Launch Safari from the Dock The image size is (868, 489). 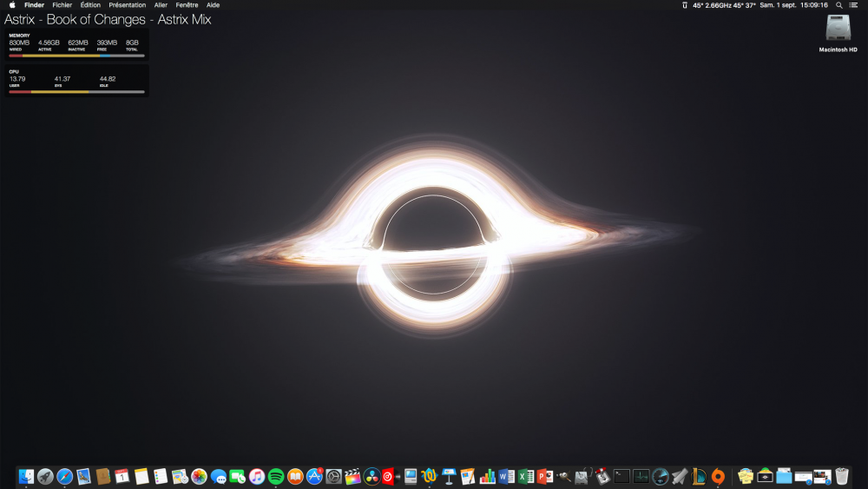65,476
